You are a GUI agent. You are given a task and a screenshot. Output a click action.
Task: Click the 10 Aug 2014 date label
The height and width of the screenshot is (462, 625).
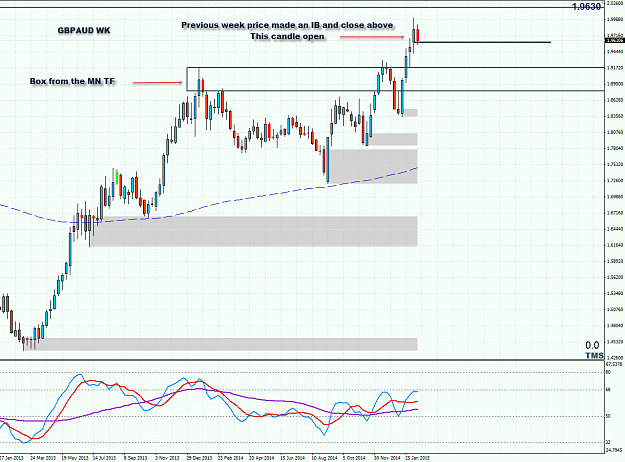[324, 458]
